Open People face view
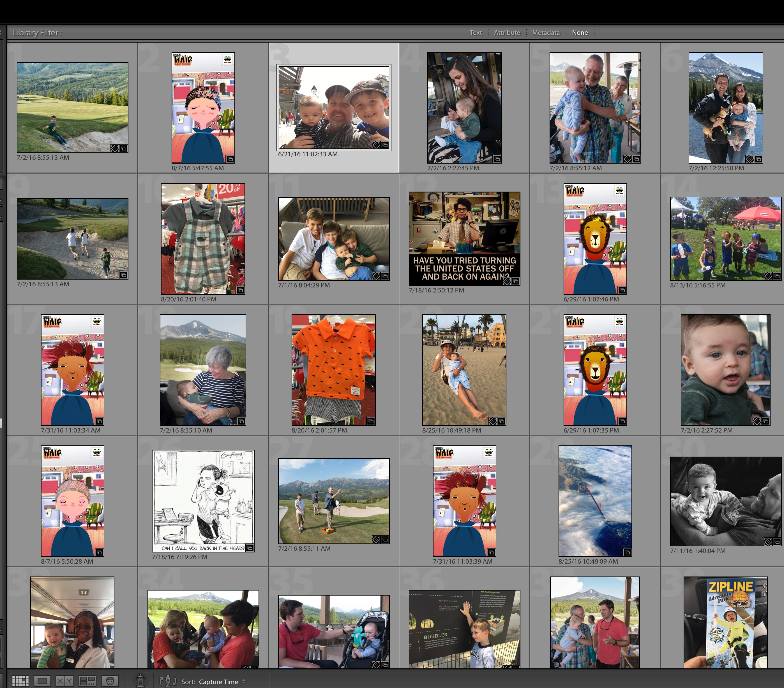Image resolution: width=784 pixels, height=688 pixels. [x=110, y=681]
